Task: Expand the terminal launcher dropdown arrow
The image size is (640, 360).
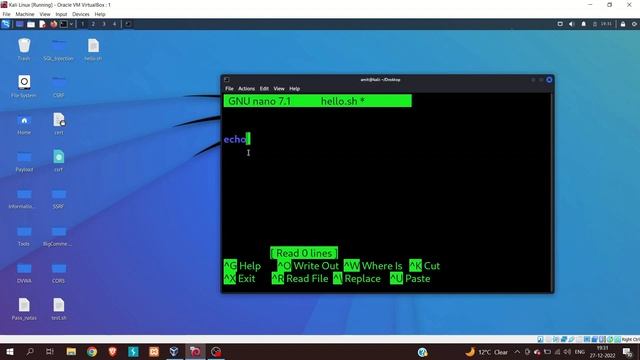Action: 71,24
